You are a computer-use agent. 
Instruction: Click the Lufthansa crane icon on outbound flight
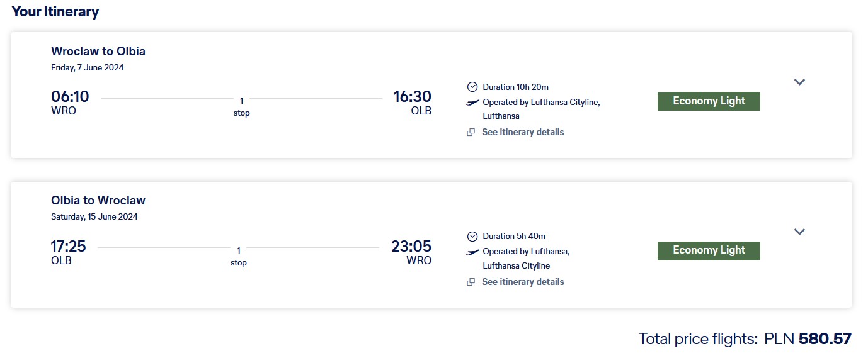472,102
